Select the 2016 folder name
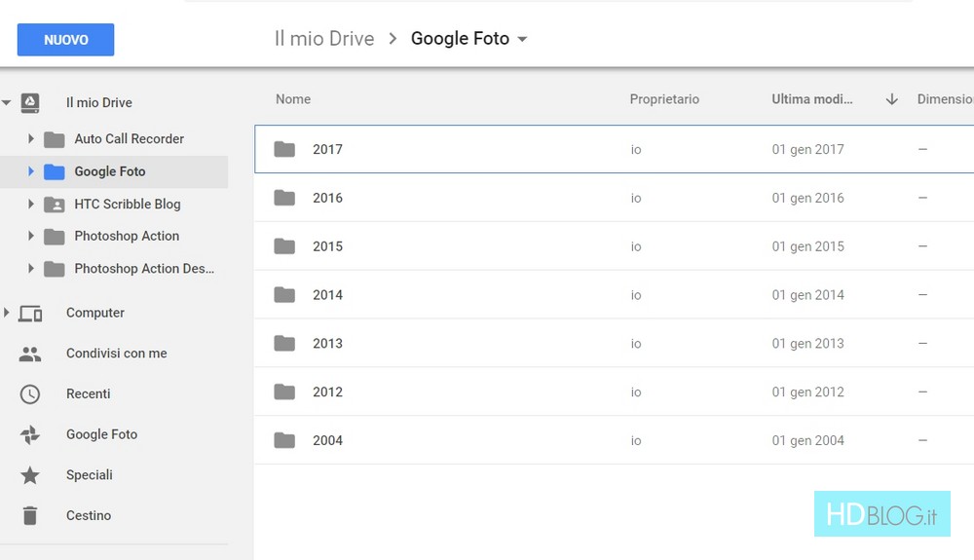Image resolution: width=974 pixels, height=560 pixels. (x=327, y=198)
